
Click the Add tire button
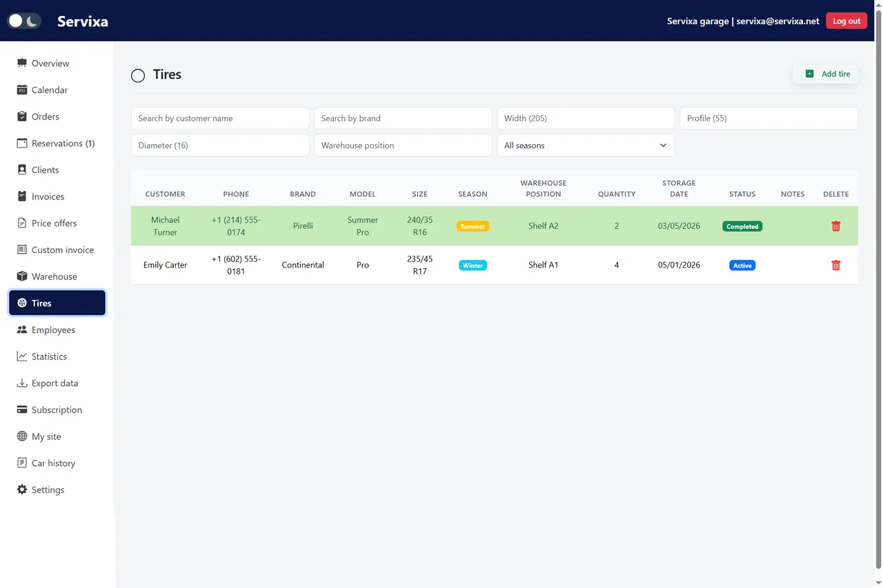pos(826,74)
